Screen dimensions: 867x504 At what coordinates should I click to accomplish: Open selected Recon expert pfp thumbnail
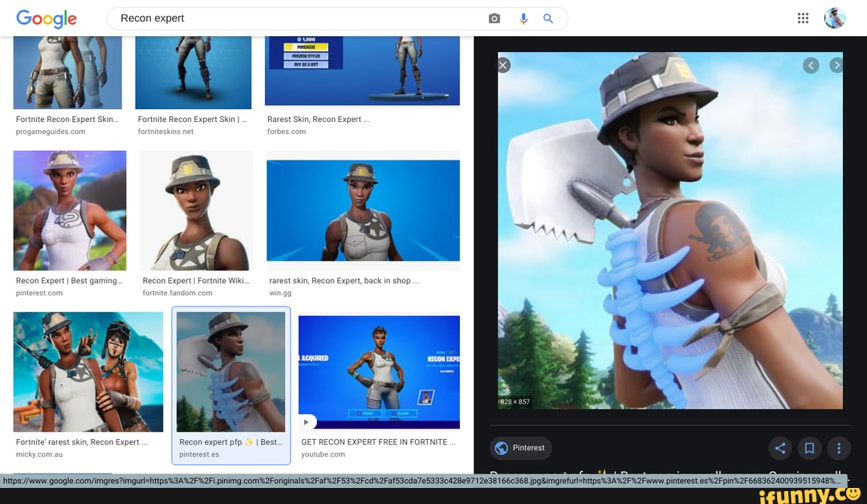230,372
